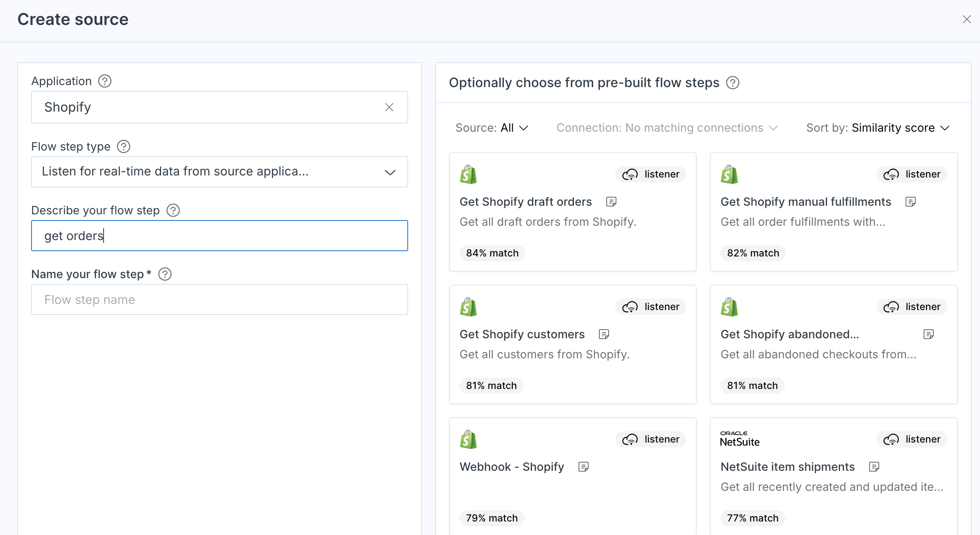Click the listener badge on customers card
The height and width of the screenshot is (535, 980).
pos(650,307)
